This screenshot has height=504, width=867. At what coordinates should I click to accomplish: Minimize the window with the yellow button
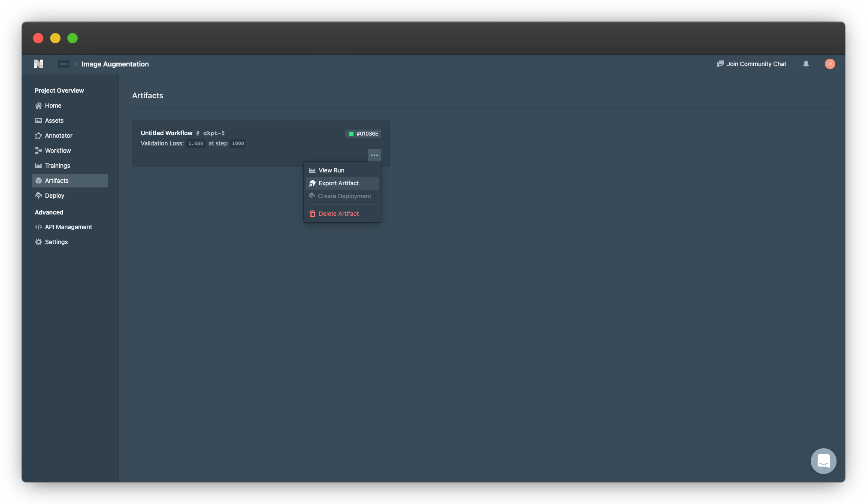[x=55, y=38]
